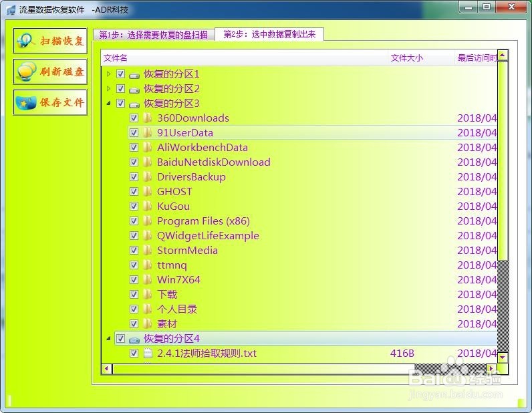
Task: Uncheck the StormMedia checkbox
Action: (134, 250)
